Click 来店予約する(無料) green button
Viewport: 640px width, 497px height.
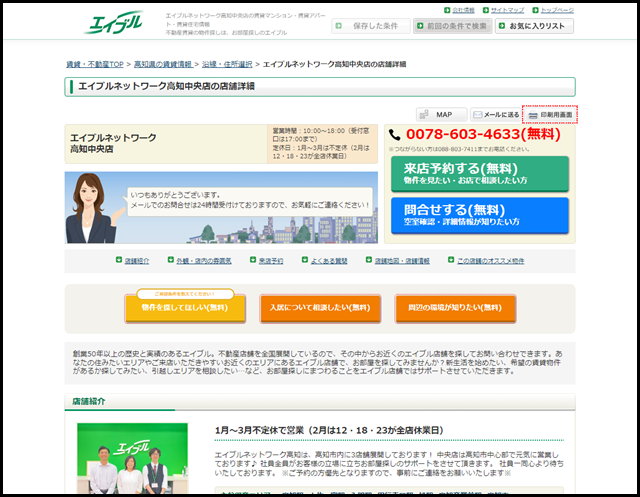tap(480, 174)
